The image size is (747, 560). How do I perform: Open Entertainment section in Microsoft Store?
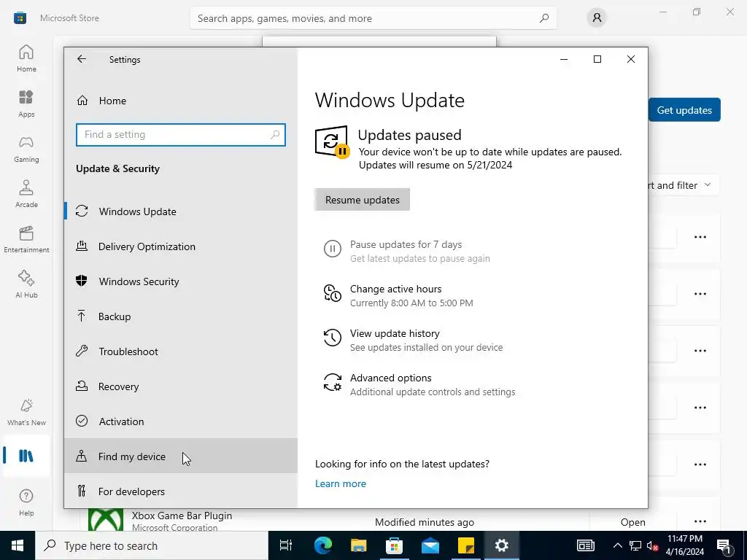[26, 239]
